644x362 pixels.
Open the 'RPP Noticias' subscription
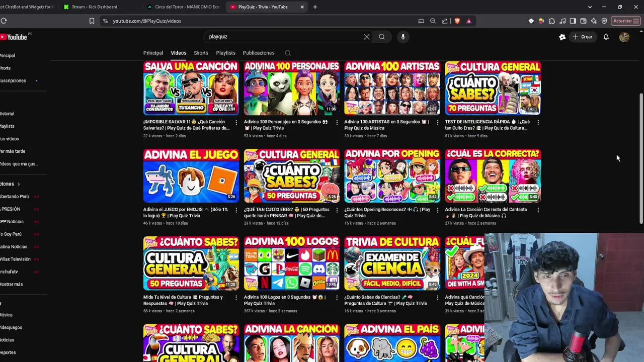[x=12, y=222]
